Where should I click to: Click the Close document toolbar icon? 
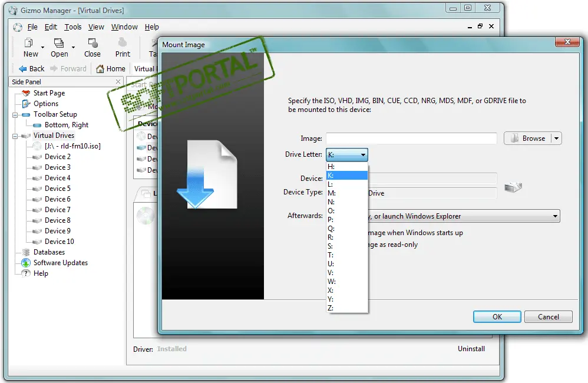pos(93,43)
